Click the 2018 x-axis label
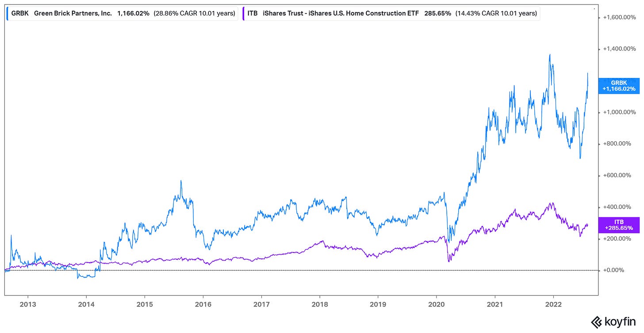The width and height of the screenshot is (644, 333). click(319, 305)
